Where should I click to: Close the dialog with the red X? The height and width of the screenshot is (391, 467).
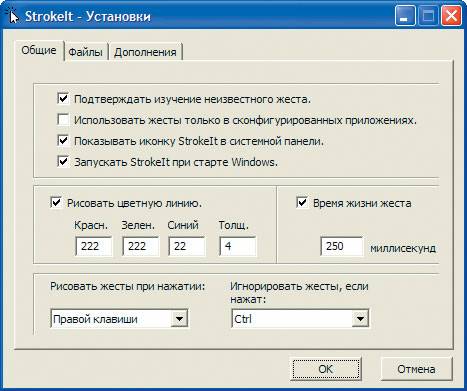pos(451,16)
